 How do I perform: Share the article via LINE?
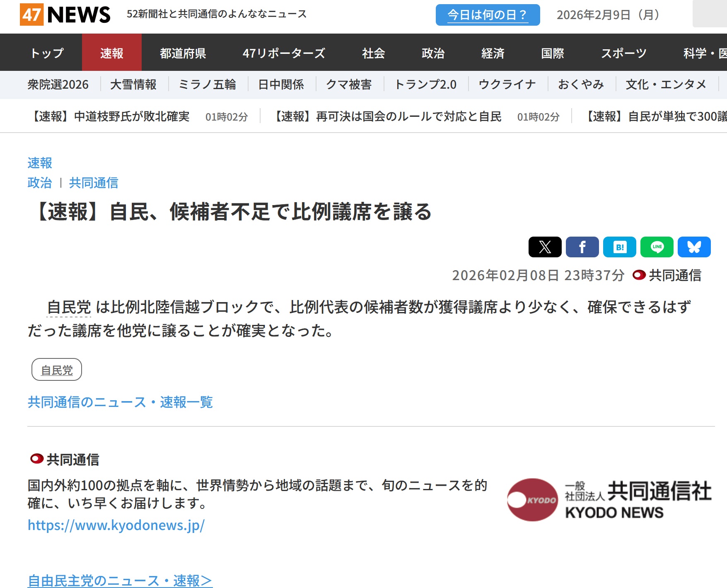click(x=657, y=247)
